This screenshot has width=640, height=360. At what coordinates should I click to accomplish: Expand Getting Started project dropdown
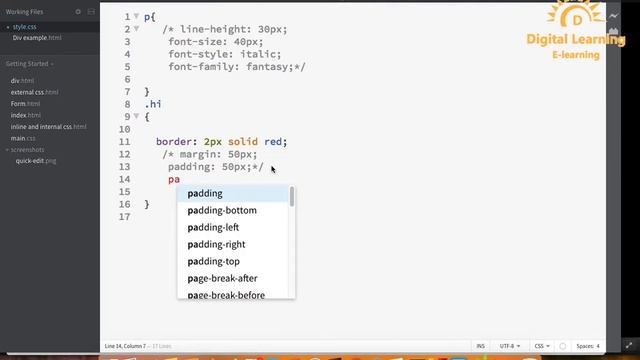[30, 64]
